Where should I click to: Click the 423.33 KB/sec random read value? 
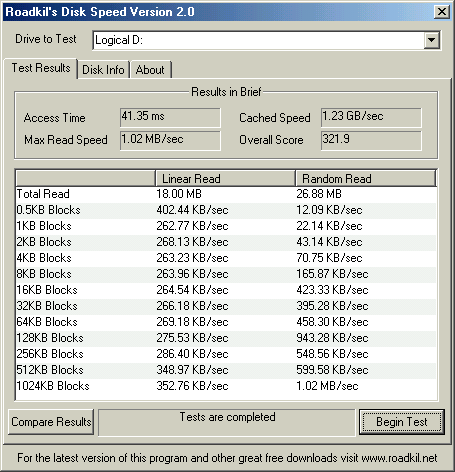coord(332,290)
